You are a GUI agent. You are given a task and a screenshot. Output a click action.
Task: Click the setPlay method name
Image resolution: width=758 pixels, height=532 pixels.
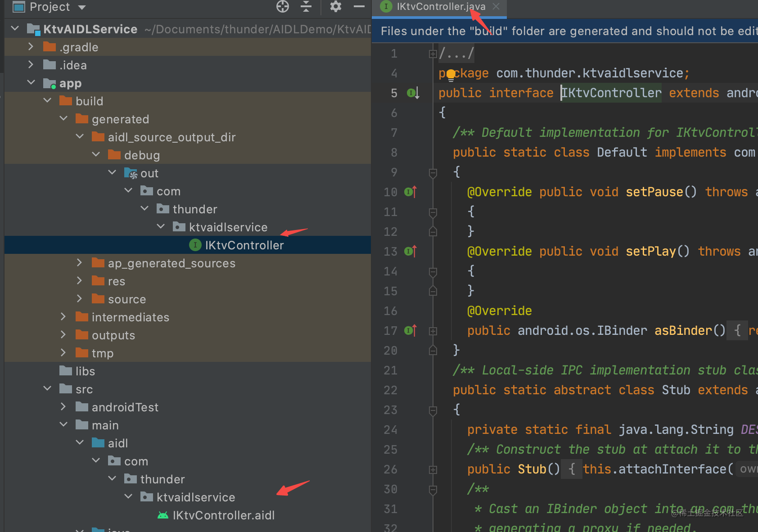pos(651,251)
